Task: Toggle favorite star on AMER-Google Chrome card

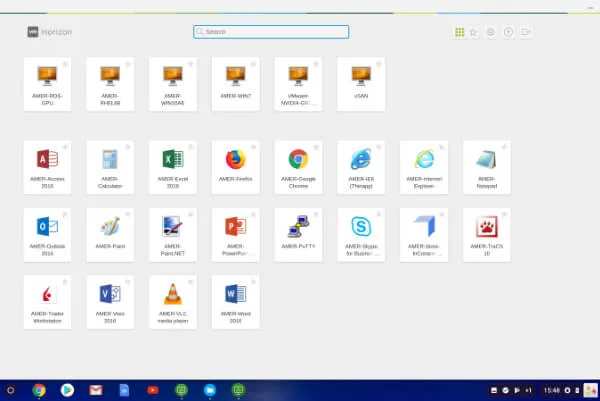Action: (x=316, y=147)
